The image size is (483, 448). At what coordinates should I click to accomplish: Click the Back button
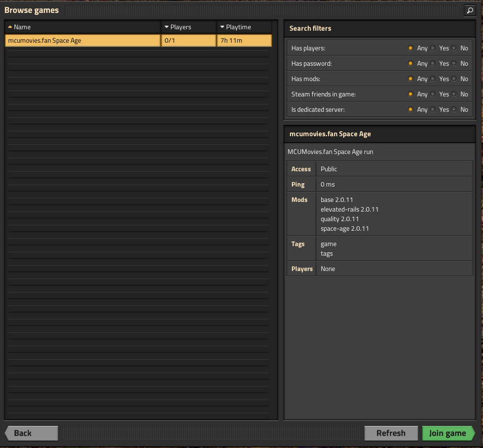pyautogui.click(x=31, y=433)
